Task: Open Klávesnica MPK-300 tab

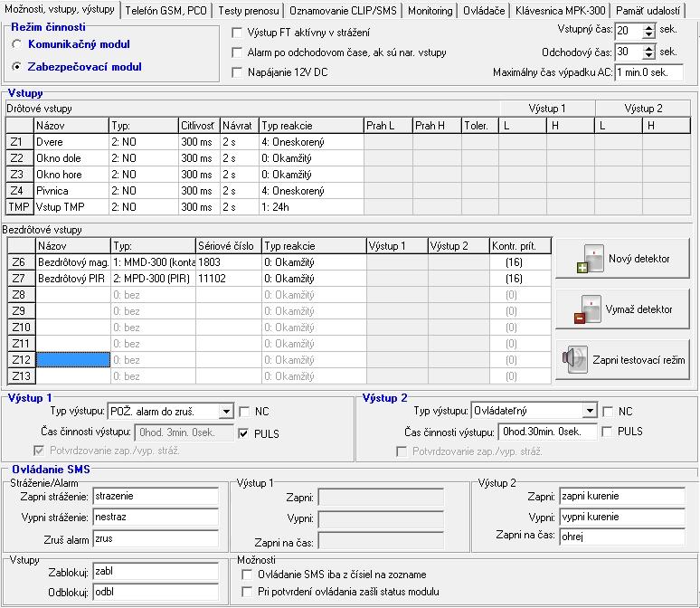Action: click(560, 11)
